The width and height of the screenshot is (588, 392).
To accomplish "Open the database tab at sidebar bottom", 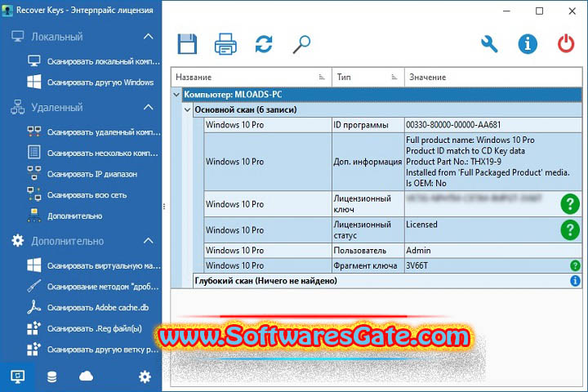I will [52, 376].
